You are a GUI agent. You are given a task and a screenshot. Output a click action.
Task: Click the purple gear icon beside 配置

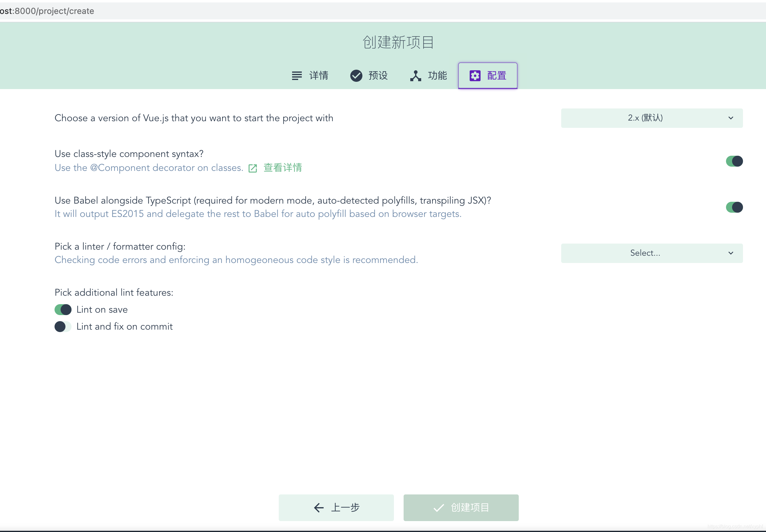click(x=475, y=76)
